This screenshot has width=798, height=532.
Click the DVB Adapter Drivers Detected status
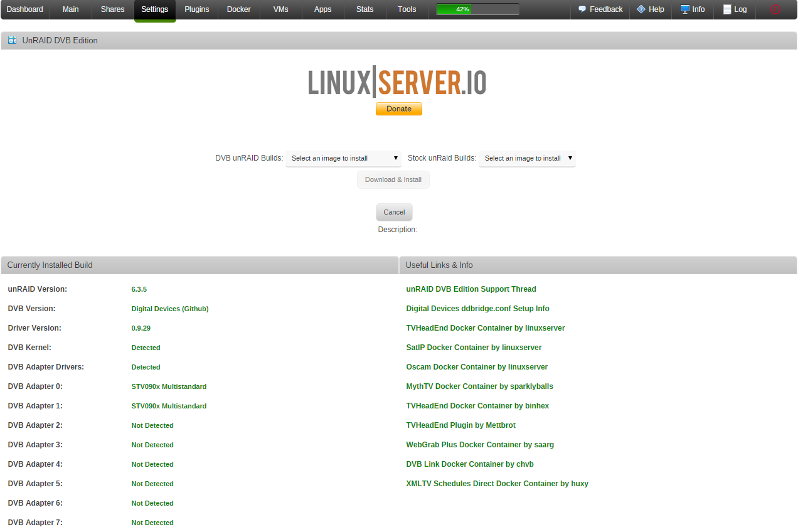click(146, 368)
